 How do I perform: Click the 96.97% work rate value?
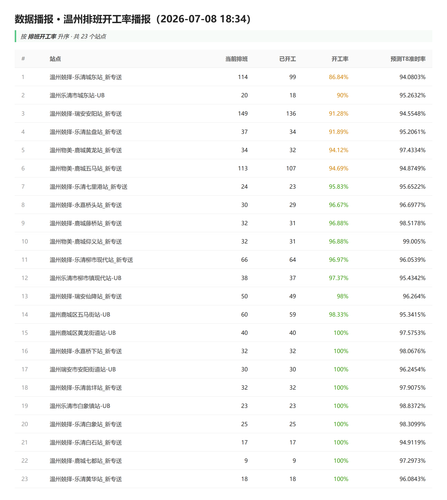point(338,260)
